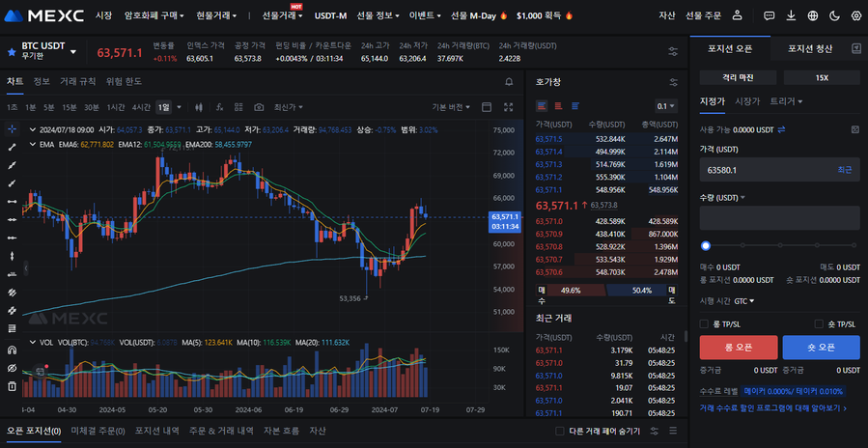
Task: Click the lock drawings magnet icon
Action: [x=12, y=350]
